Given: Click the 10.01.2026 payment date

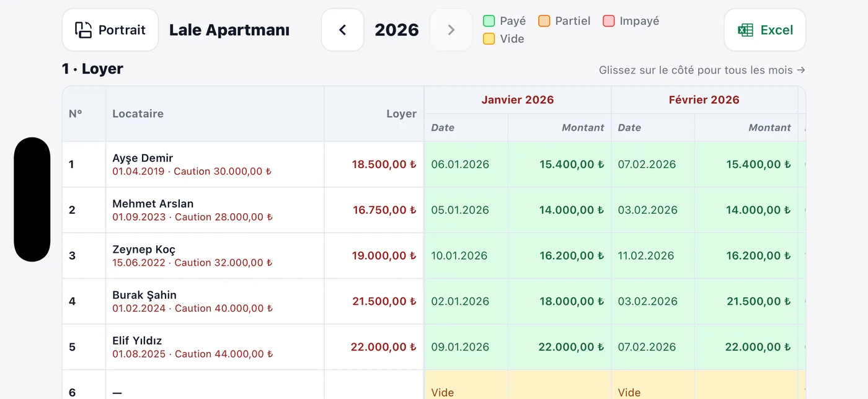Looking at the screenshot, I should point(459,255).
